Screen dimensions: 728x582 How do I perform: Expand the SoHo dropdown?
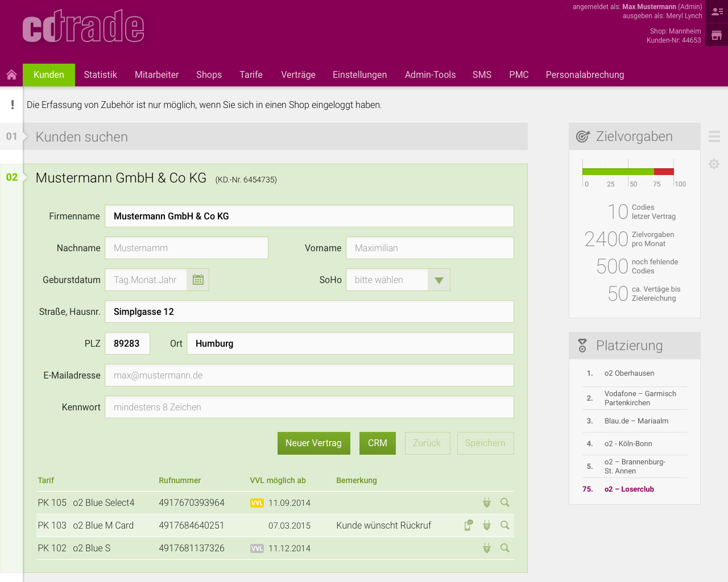439,280
